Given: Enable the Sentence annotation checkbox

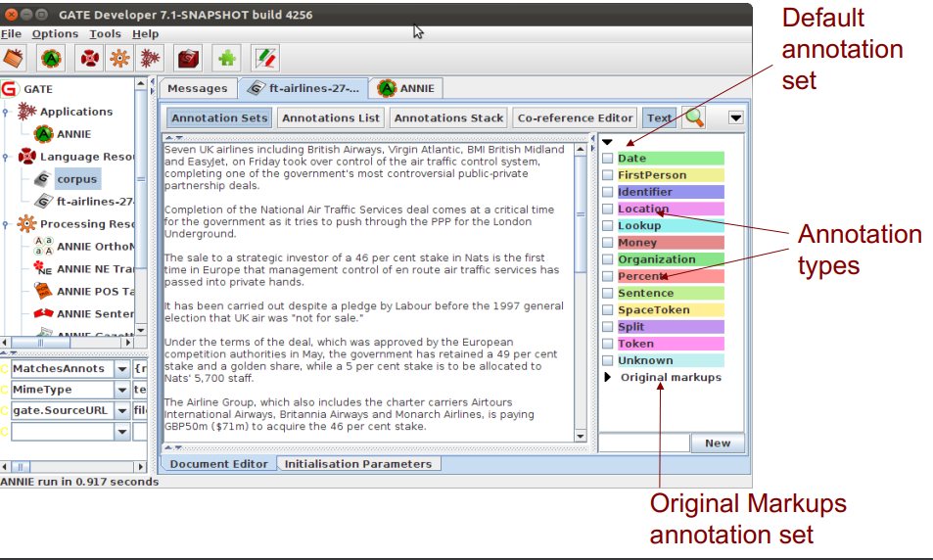Looking at the screenshot, I should [608, 293].
